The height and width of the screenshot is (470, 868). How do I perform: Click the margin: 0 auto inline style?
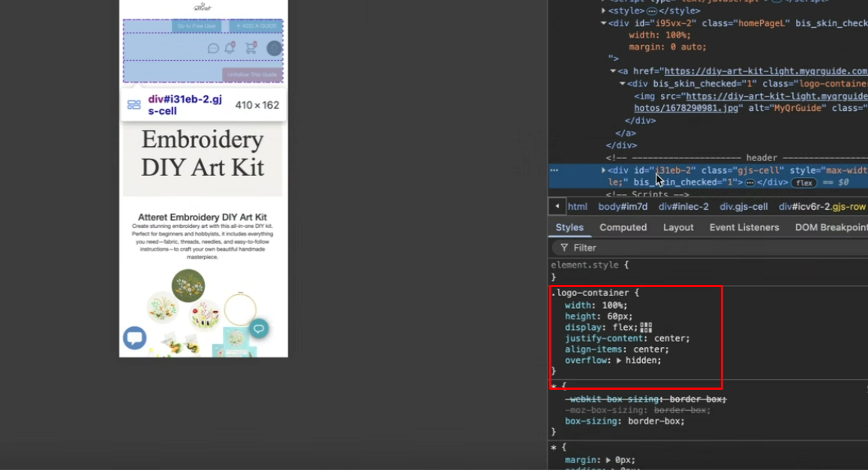pyautogui.click(x=668, y=47)
